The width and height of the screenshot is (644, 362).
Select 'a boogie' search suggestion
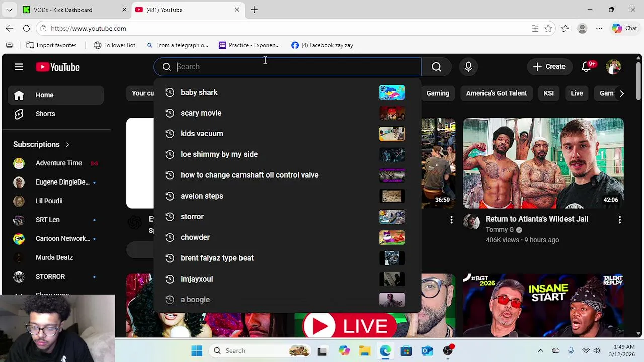point(287,300)
